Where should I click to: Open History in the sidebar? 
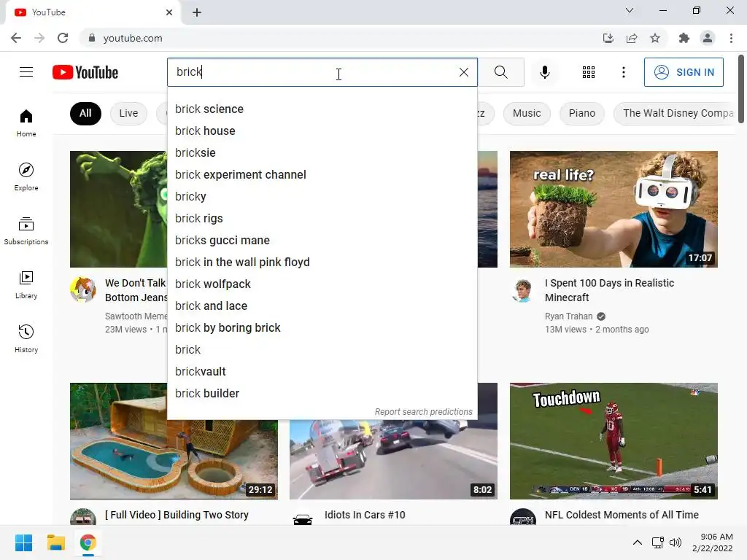[x=26, y=338]
